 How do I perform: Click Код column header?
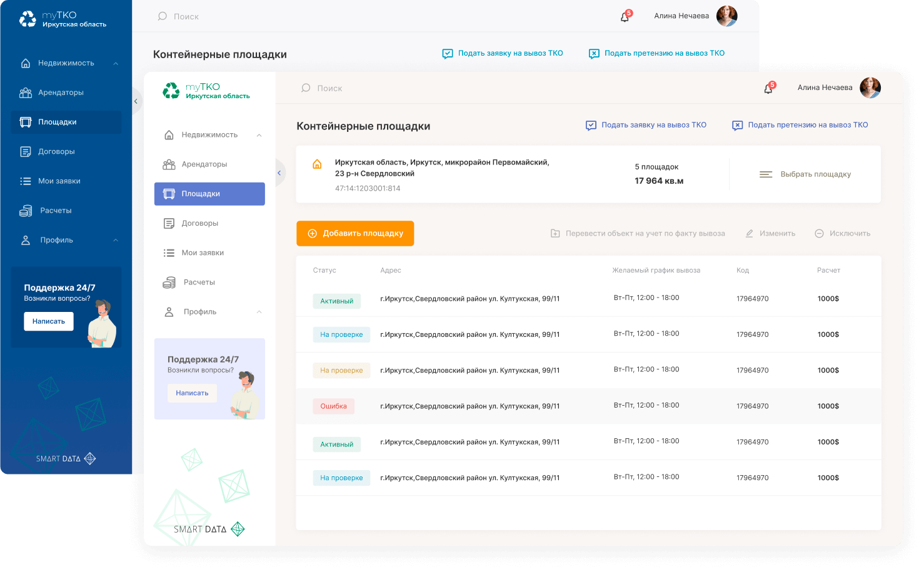[x=743, y=270]
